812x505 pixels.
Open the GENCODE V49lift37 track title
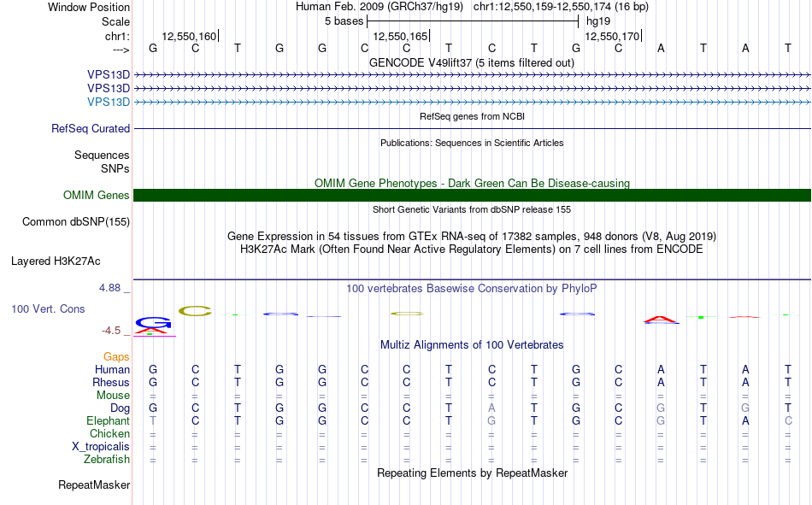472,62
